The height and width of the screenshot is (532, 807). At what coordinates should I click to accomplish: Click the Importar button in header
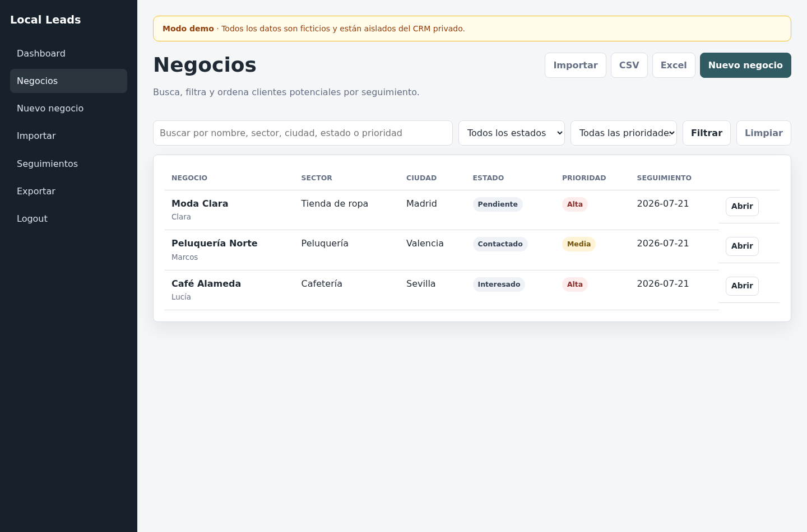coord(576,65)
